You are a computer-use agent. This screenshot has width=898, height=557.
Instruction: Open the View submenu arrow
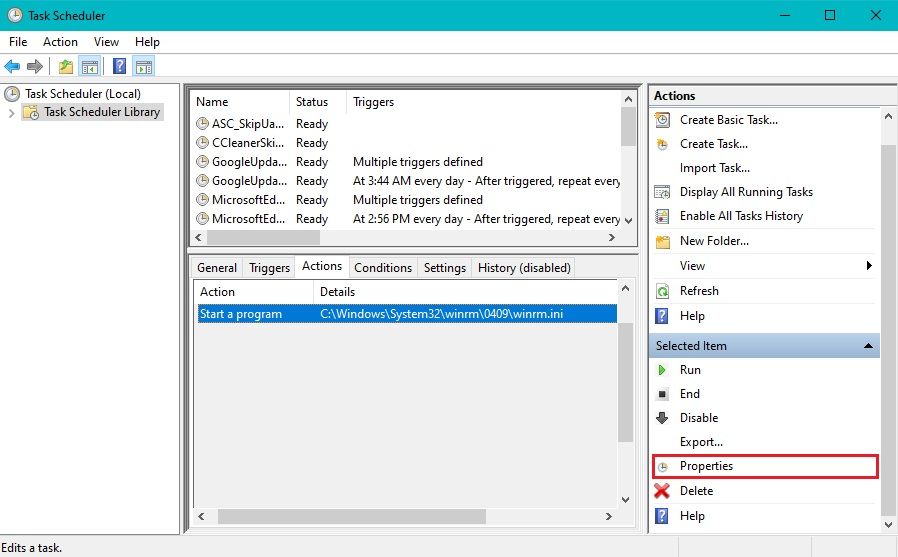point(869,266)
